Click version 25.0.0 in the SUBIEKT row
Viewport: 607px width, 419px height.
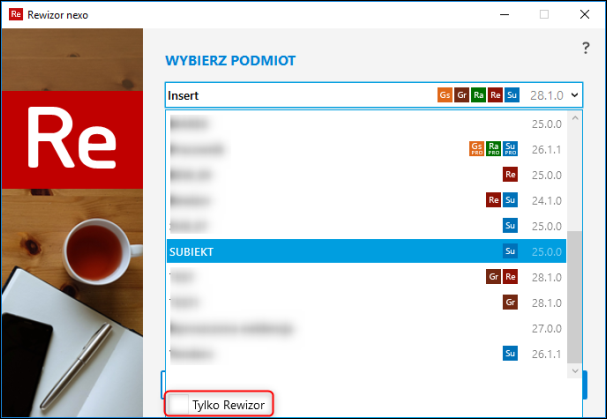point(547,252)
